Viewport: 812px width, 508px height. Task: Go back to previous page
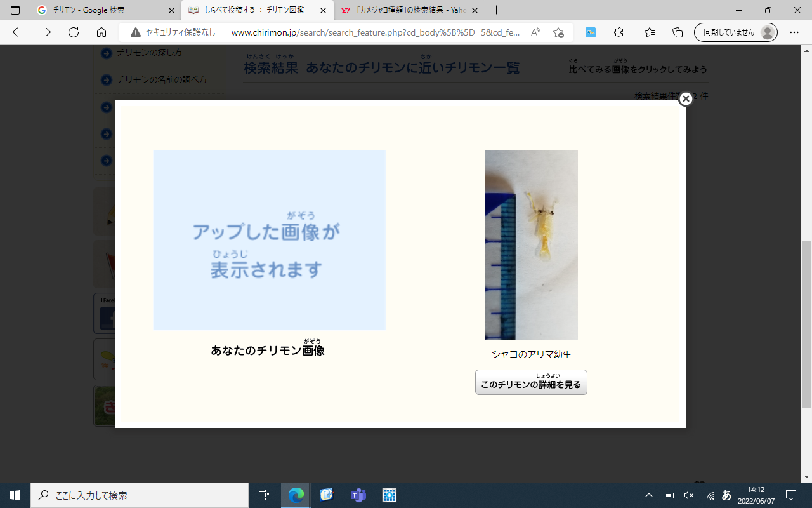pyautogui.click(x=18, y=32)
